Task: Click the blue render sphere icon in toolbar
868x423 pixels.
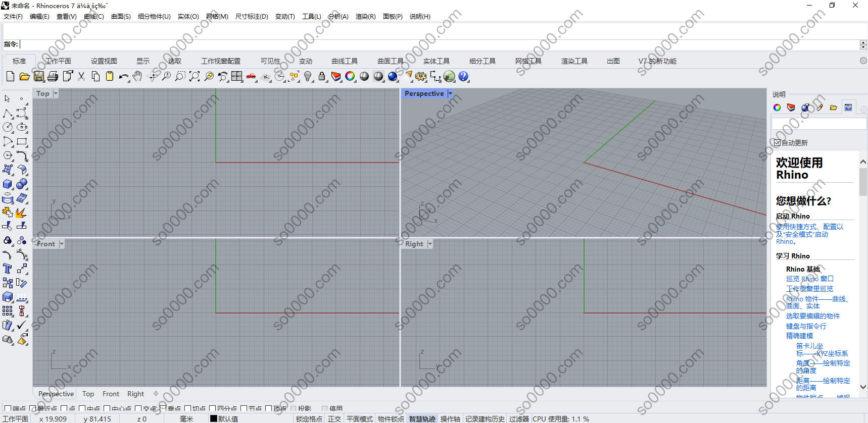Action: pyautogui.click(x=393, y=76)
